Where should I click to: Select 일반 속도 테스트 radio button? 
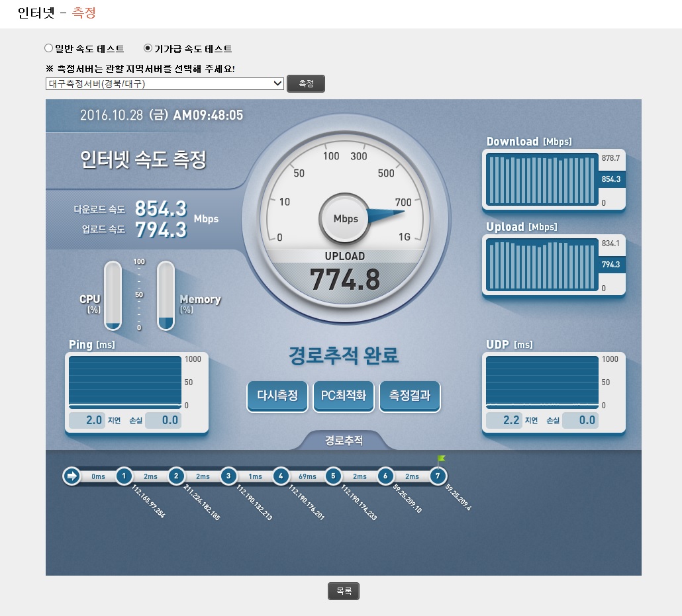49,48
